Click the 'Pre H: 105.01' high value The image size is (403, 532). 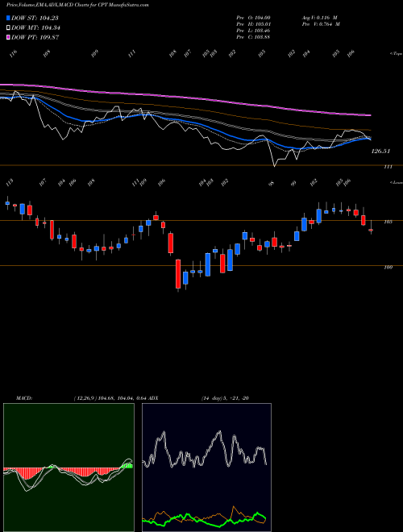click(x=253, y=24)
